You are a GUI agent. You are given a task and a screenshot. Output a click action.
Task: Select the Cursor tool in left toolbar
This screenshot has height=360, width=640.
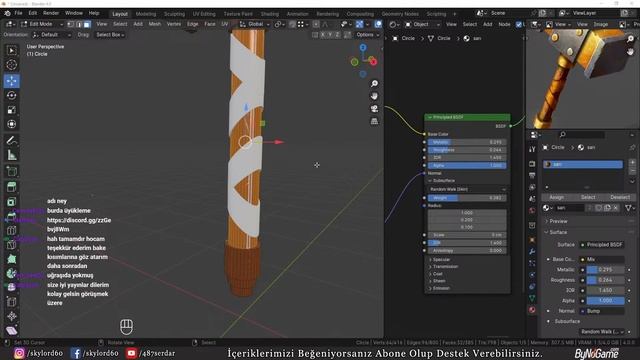11,64
